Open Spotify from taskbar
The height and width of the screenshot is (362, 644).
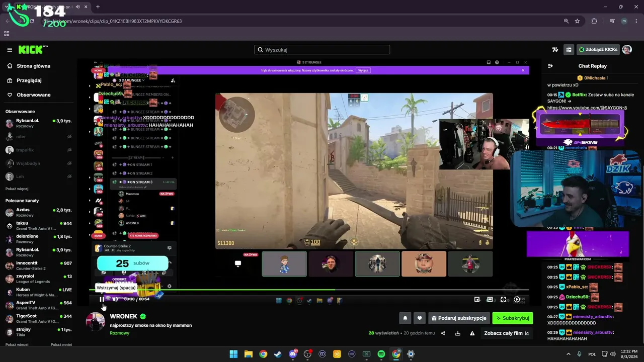tap(381, 354)
